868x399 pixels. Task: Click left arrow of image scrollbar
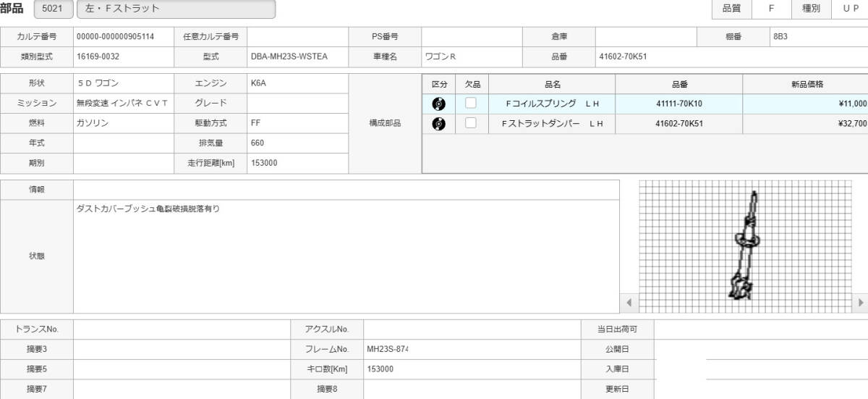click(628, 302)
